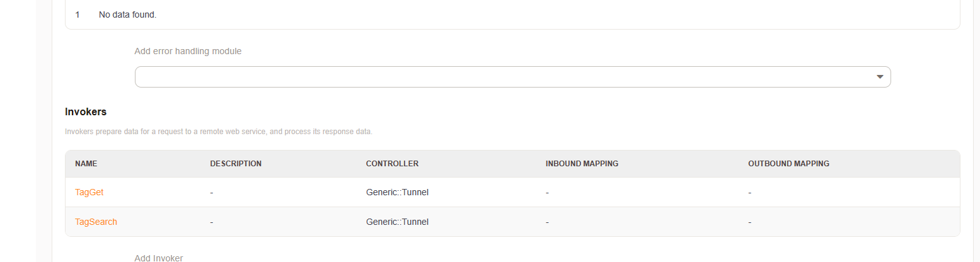This screenshot has height=262, width=980.
Task: Click the 'No data found.' row text
Action: tap(127, 14)
